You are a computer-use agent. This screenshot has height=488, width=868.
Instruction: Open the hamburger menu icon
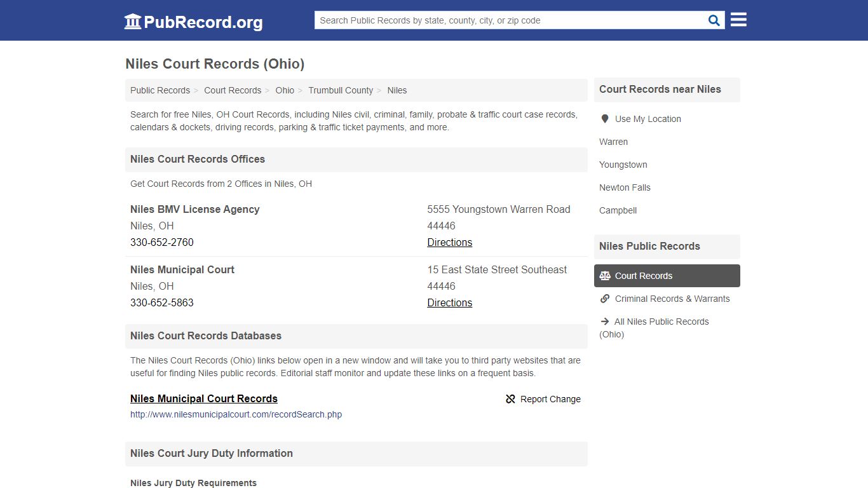[x=738, y=20]
